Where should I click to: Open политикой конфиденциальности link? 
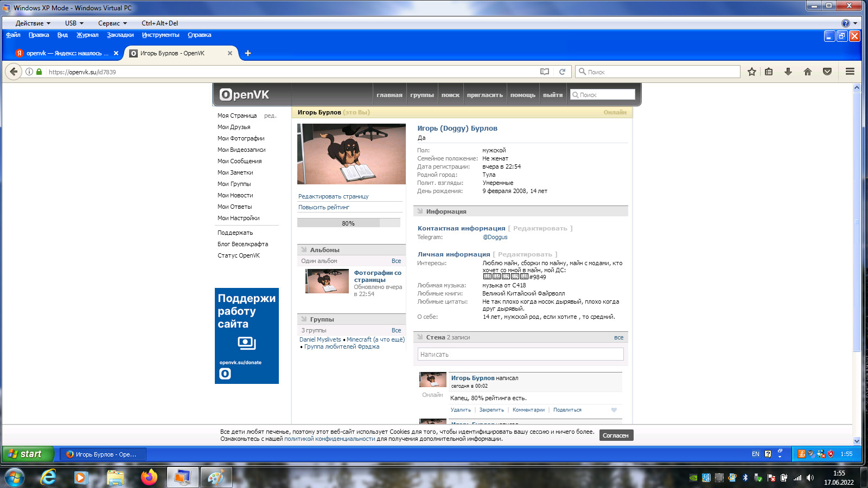[329, 439]
